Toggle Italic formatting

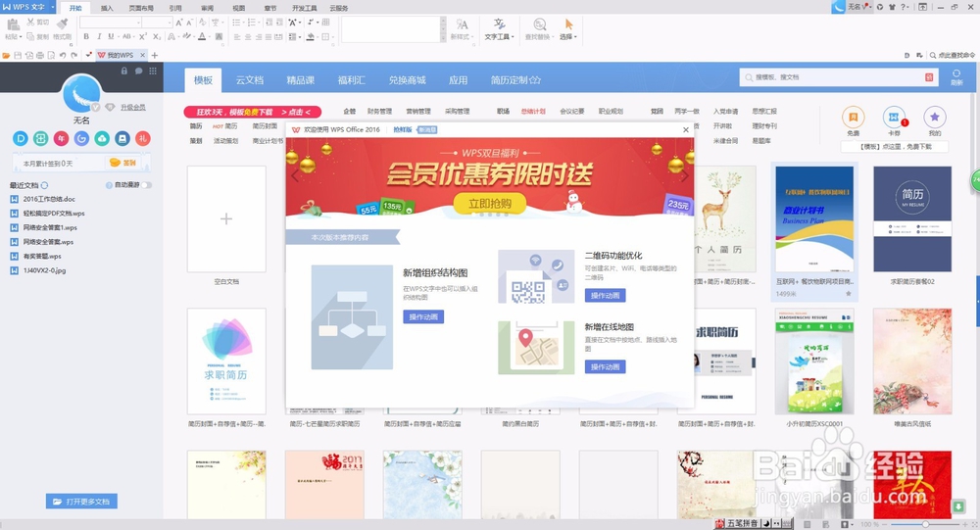coord(99,37)
